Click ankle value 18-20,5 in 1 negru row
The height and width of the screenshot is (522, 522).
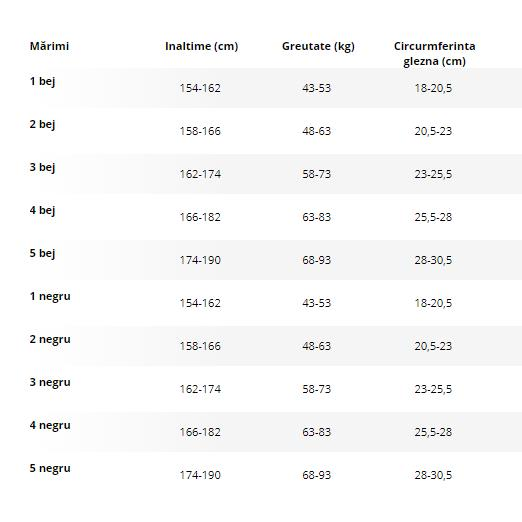point(433,303)
